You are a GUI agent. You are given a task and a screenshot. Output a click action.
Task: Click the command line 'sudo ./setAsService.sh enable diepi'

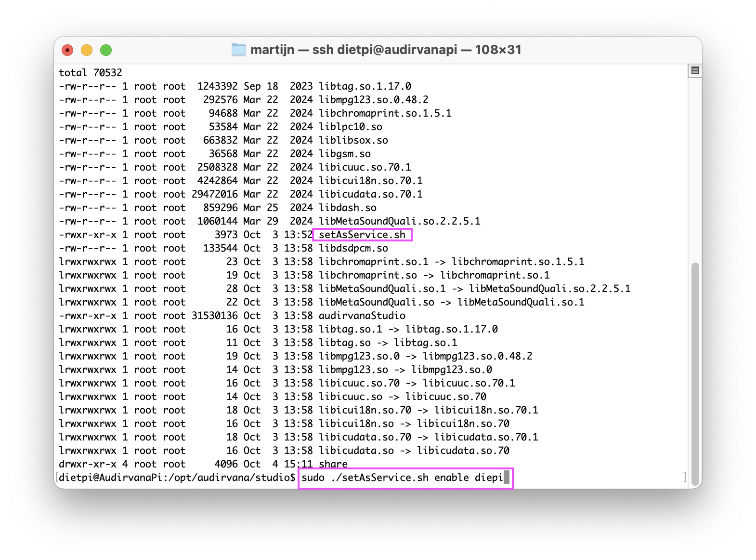click(x=402, y=478)
